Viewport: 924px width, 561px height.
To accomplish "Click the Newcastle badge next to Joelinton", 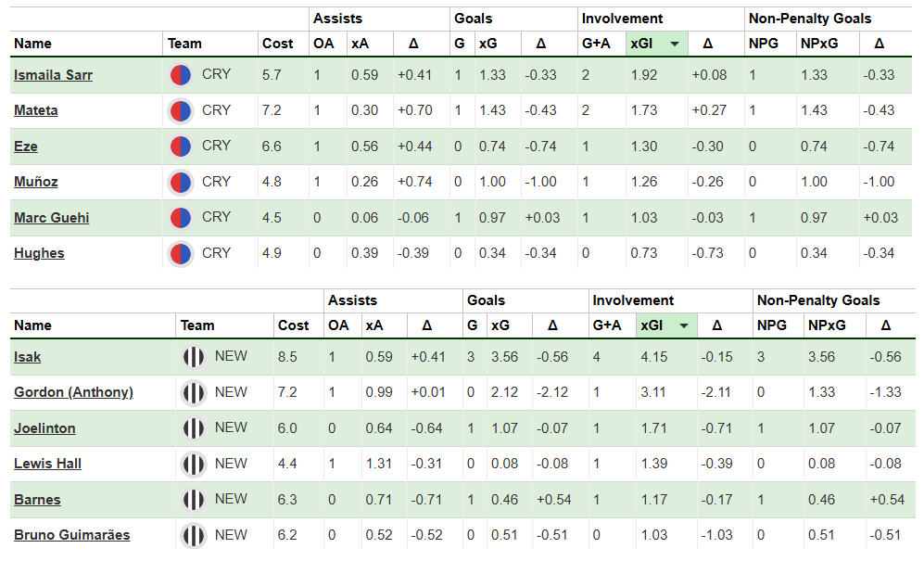I will click(x=193, y=428).
